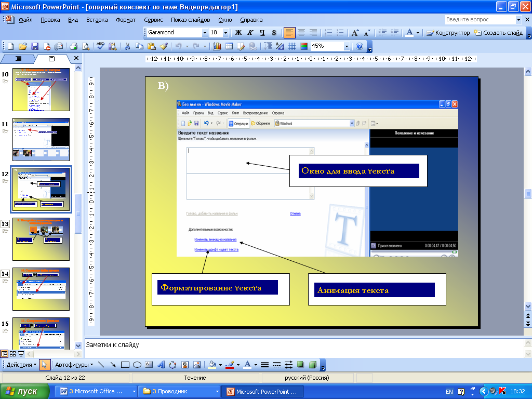Open the 3-D style icon in drawing toolbar

coord(312,365)
